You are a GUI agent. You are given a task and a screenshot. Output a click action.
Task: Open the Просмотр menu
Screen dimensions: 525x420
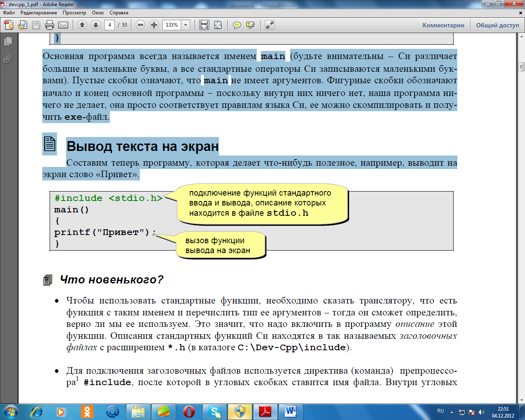[74, 13]
